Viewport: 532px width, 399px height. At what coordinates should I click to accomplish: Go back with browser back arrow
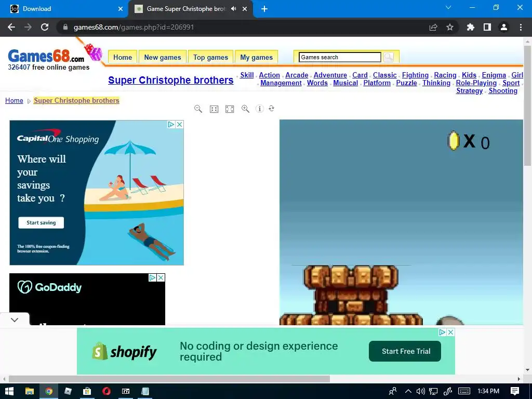11,27
